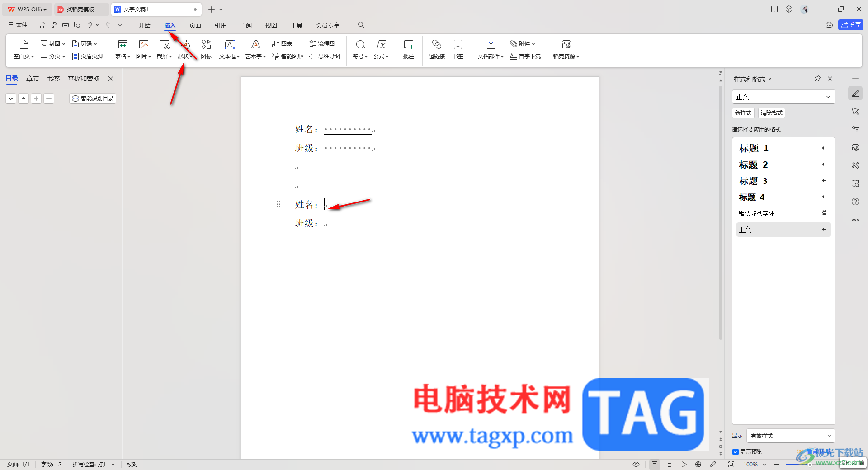Insert a blank page (空白页)
Image resolution: width=868 pixels, height=470 pixels.
point(24,50)
